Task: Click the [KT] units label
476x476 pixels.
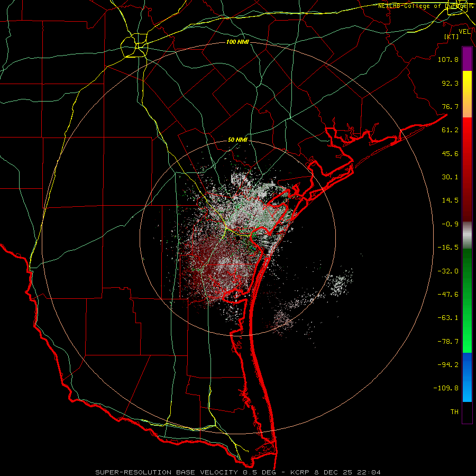Action: pyautogui.click(x=452, y=37)
